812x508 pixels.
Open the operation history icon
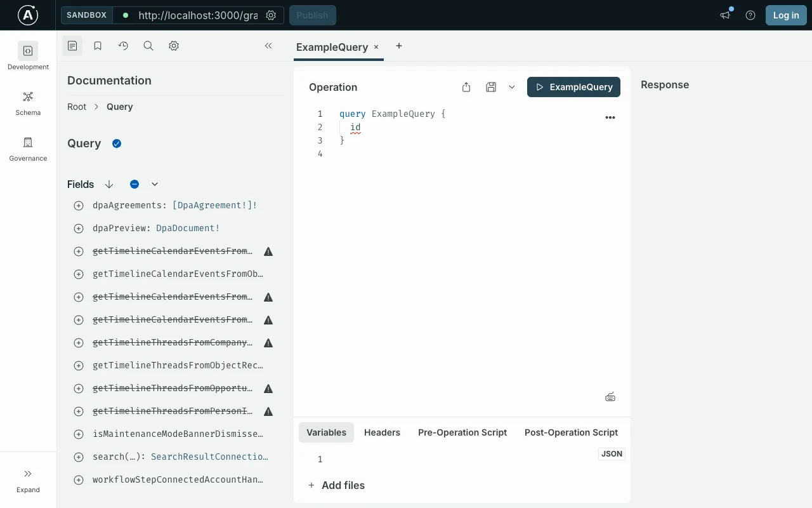click(123, 46)
